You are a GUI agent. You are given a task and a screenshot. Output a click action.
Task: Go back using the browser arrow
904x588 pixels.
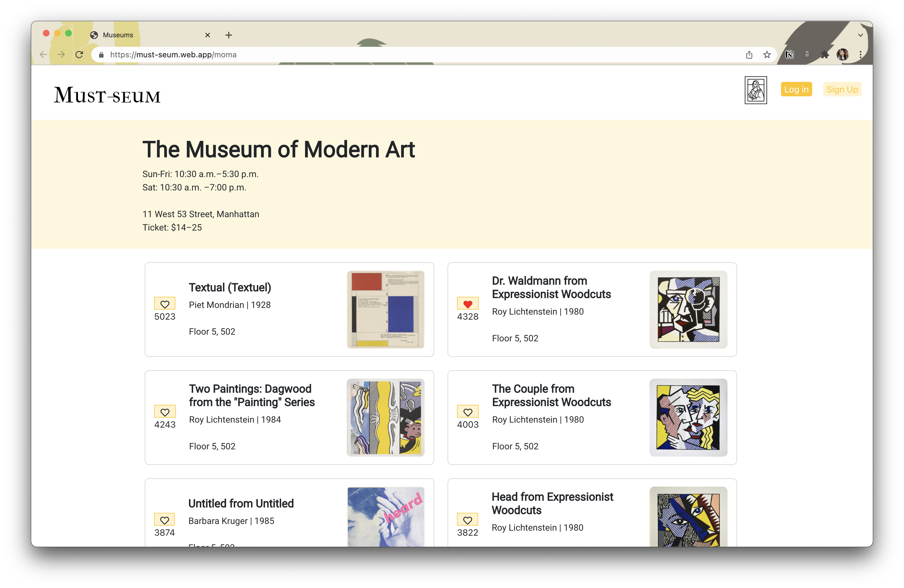(43, 55)
